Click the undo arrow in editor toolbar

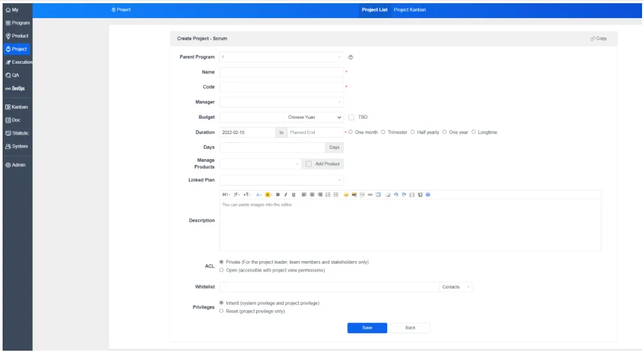point(396,195)
